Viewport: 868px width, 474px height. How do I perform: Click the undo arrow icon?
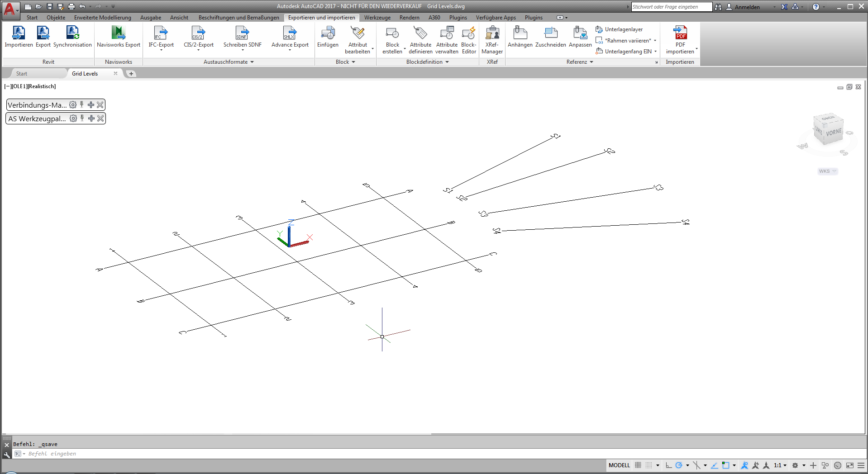point(82,6)
